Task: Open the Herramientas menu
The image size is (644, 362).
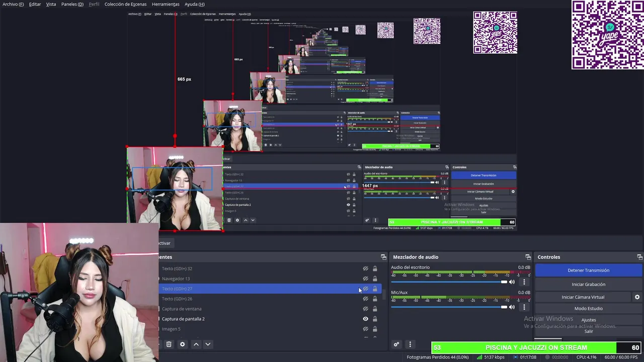Action: (166, 4)
